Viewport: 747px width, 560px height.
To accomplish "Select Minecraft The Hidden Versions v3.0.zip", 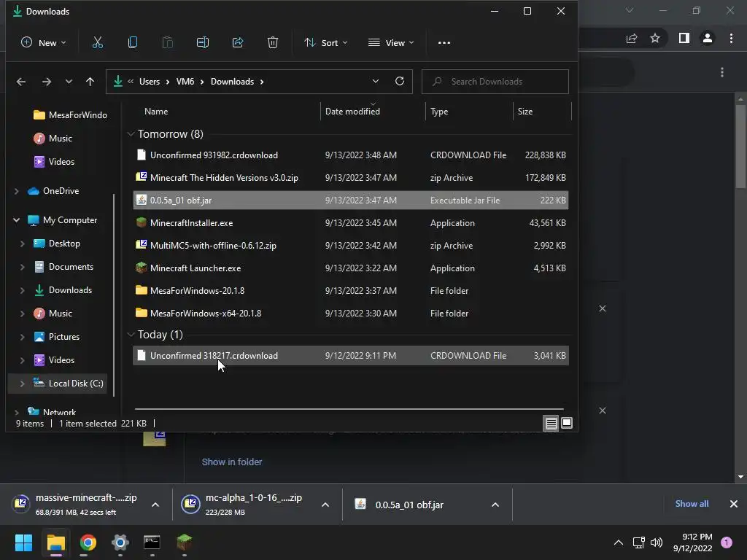I will click(351, 178).
